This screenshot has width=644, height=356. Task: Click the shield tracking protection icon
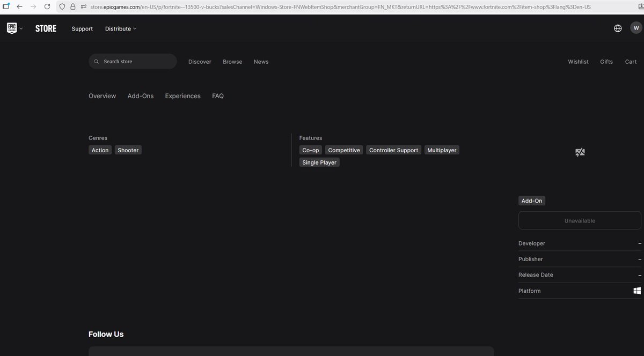tap(62, 7)
